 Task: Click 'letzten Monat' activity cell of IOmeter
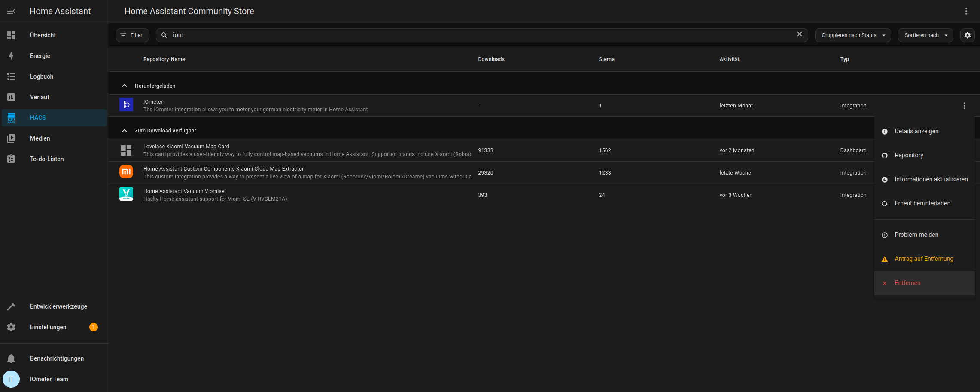pyautogui.click(x=736, y=106)
